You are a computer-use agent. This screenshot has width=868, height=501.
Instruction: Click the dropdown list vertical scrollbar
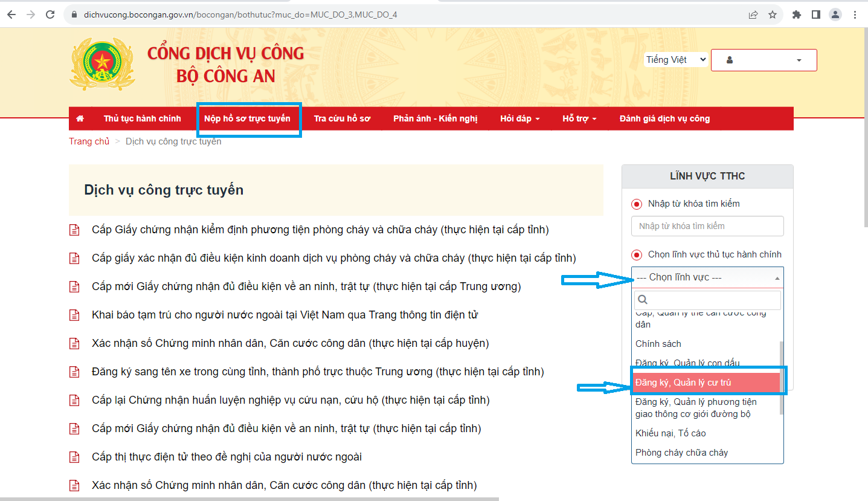point(782,378)
